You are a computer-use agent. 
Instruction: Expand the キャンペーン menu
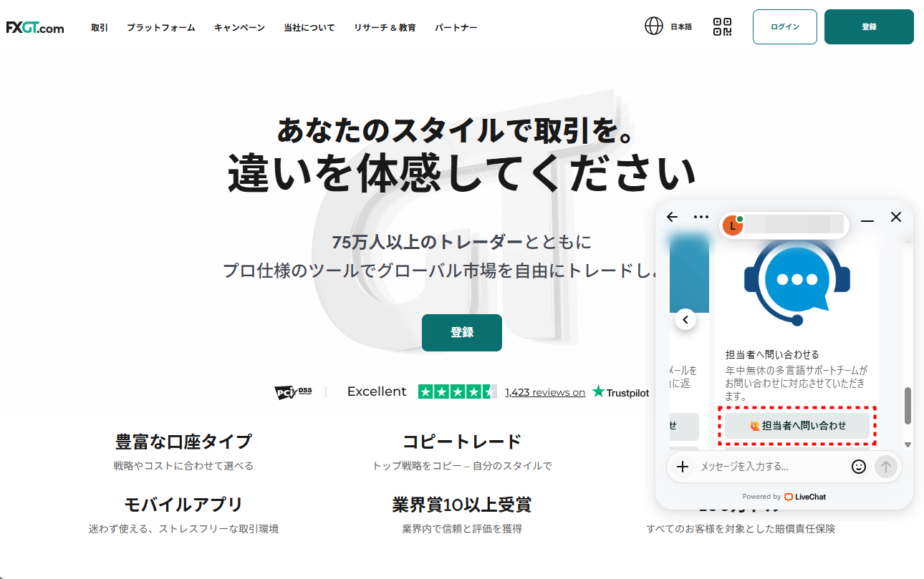coord(239,27)
